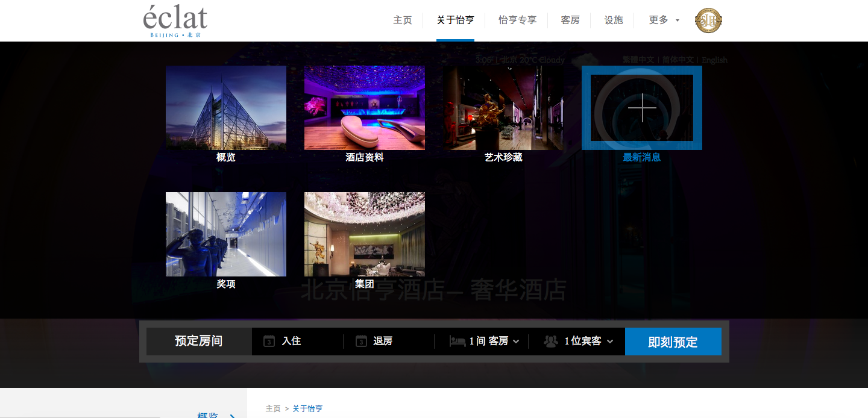The width and height of the screenshot is (868, 418).
Task: Click the plus icon on 最新消息 tile
Action: tap(642, 108)
